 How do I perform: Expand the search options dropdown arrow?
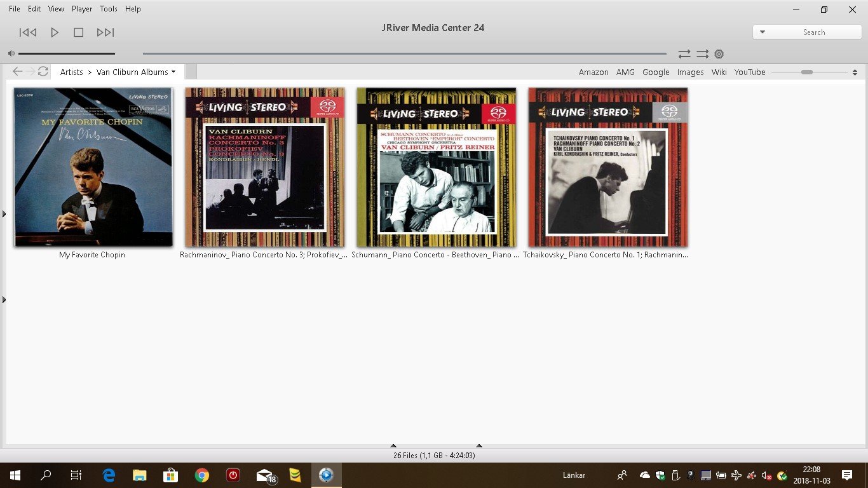tap(763, 32)
